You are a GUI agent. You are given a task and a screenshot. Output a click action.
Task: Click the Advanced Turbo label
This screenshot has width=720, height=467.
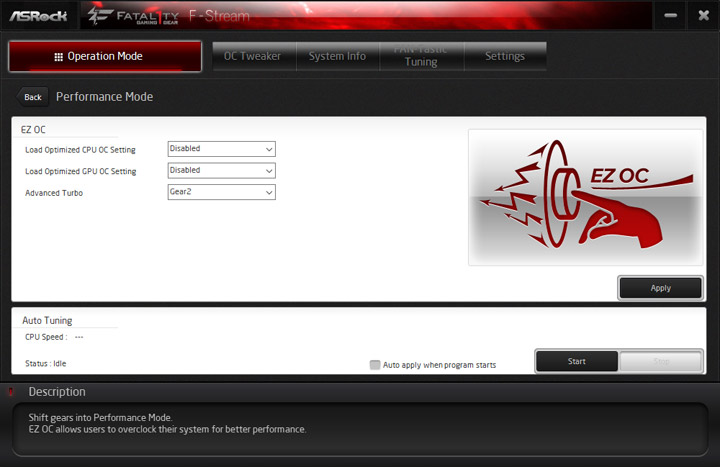click(x=54, y=193)
